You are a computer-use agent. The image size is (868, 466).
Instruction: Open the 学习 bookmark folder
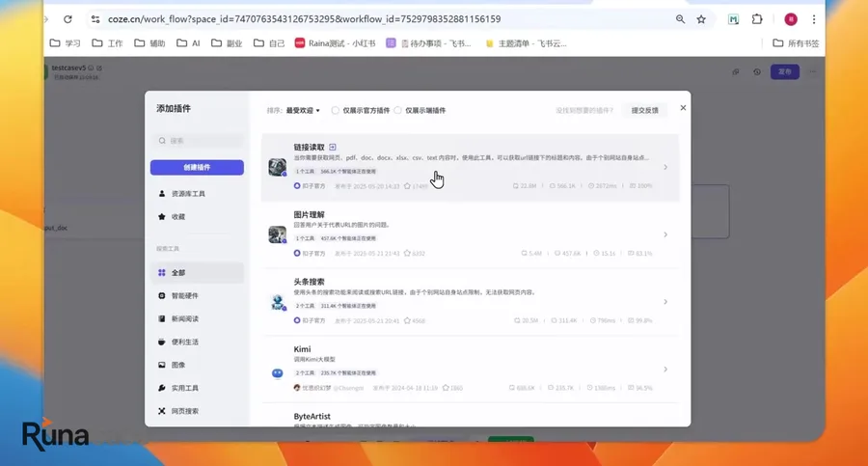click(66, 43)
